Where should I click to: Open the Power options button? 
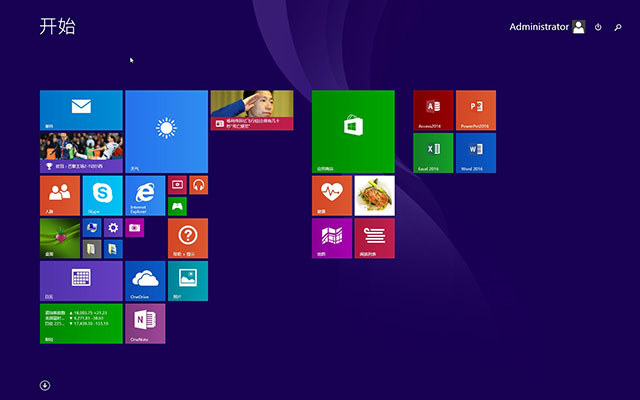(598, 27)
